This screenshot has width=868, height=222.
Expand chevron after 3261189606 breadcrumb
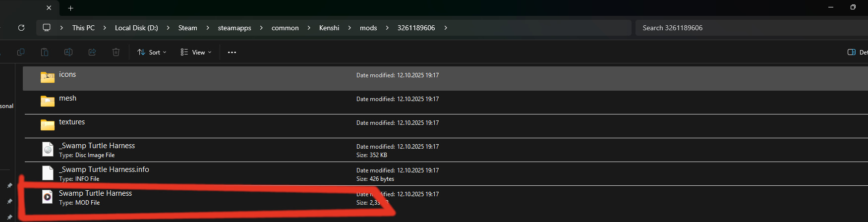[446, 28]
